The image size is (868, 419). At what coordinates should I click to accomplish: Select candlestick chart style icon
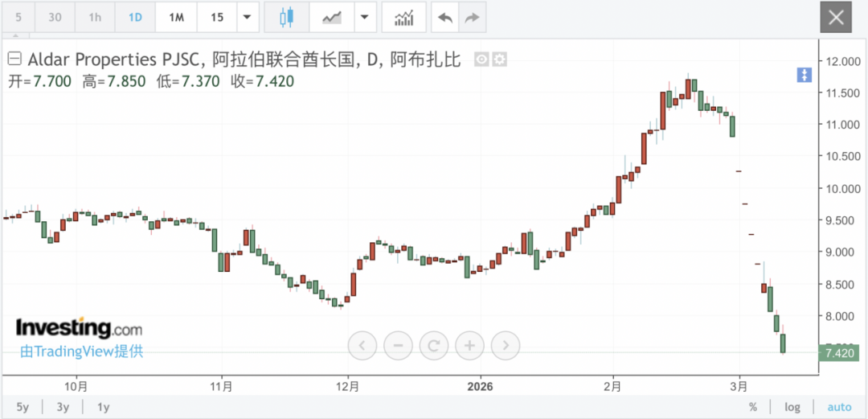(286, 17)
